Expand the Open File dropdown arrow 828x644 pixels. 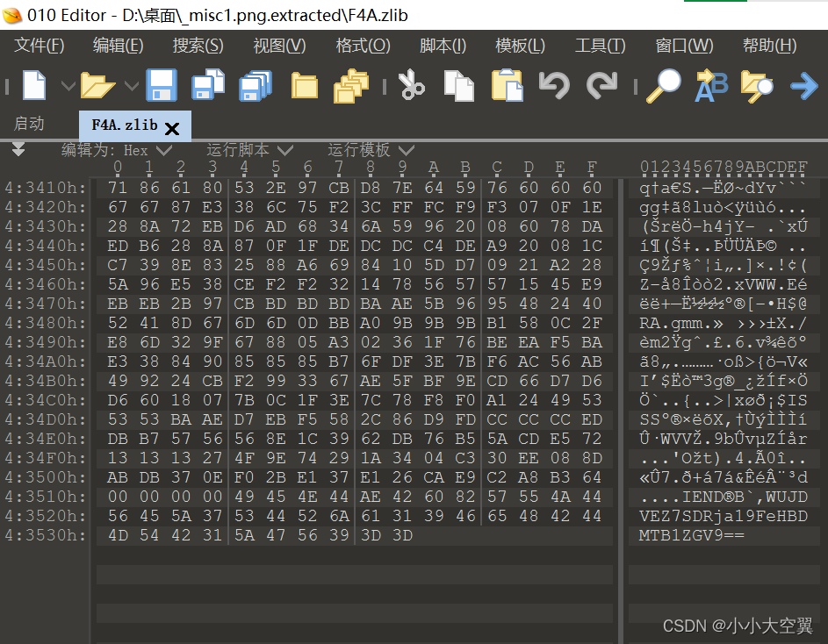pos(132,85)
